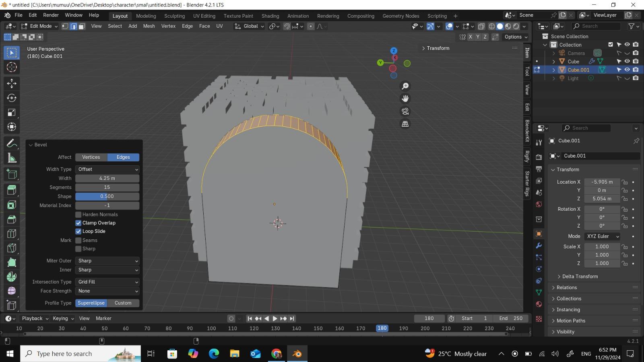
Task: Uncheck Clamp Overlap option
Action: tap(78, 223)
